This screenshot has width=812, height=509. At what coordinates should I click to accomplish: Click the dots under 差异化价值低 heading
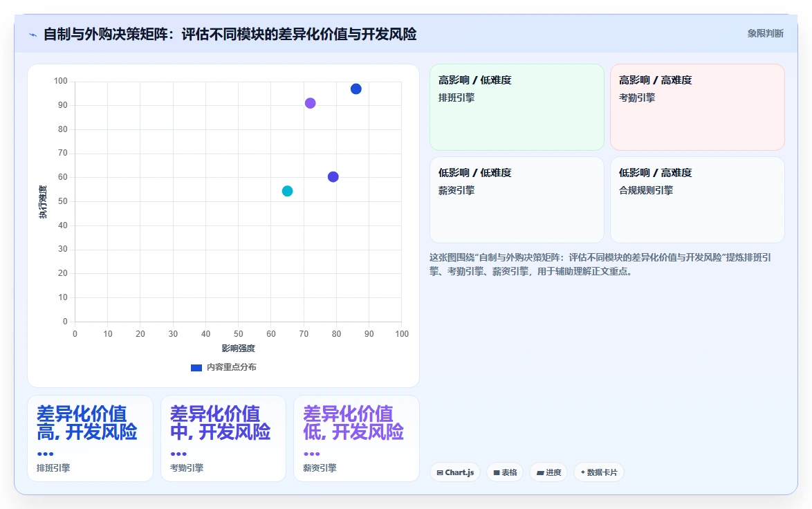(x=312, y=454)
